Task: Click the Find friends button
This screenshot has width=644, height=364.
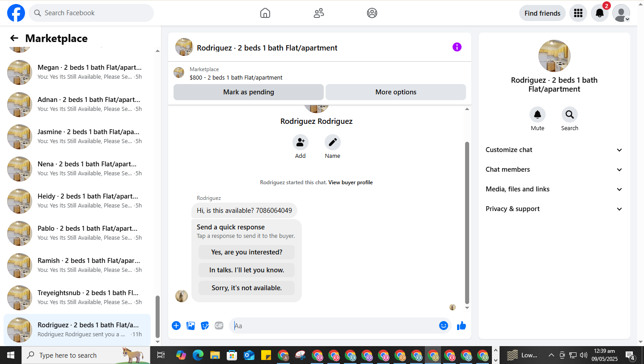Action: tap(542, 13)
